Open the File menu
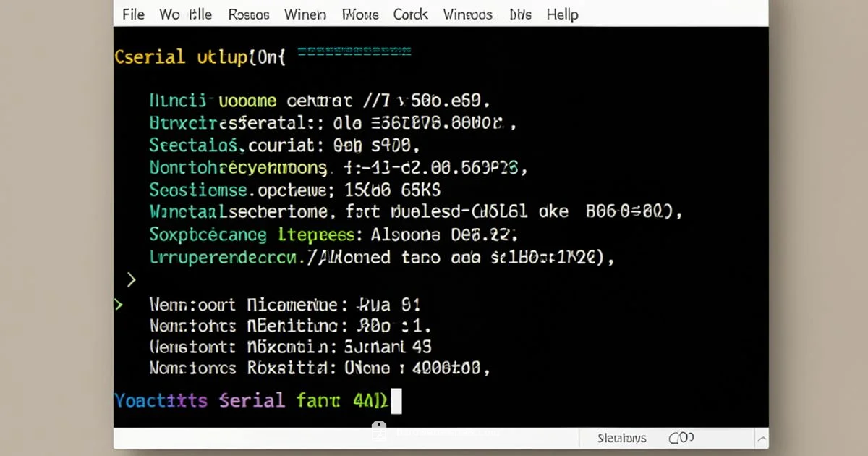The width and height of the screenshot is (868, 456). tap(133, 14)
